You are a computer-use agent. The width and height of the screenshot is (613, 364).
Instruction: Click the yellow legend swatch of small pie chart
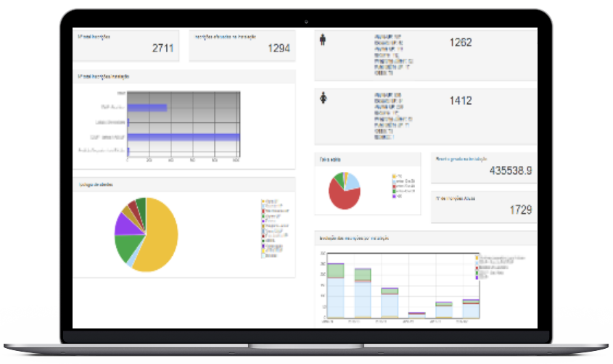[392, 176]
